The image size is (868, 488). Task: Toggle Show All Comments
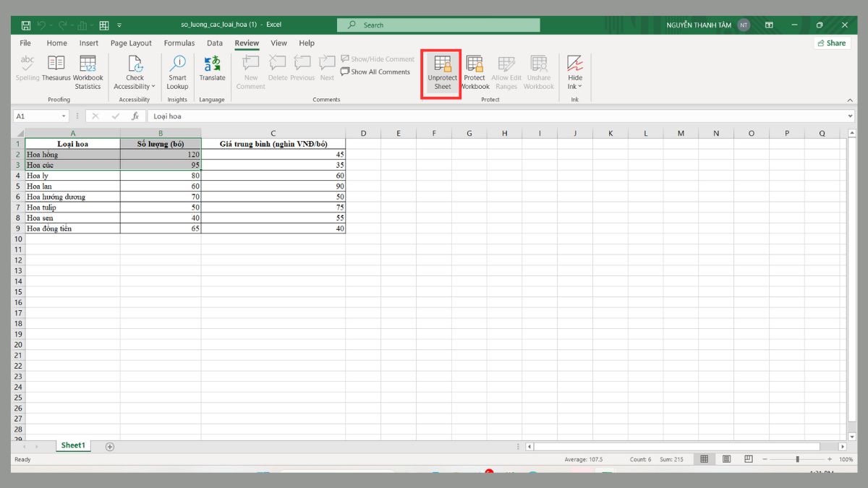tap(375, 72)
